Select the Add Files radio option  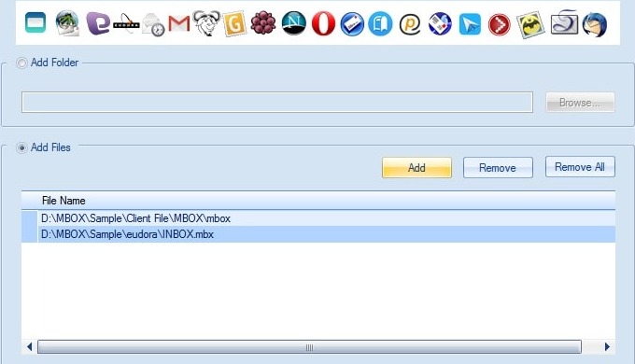point(21,147)
